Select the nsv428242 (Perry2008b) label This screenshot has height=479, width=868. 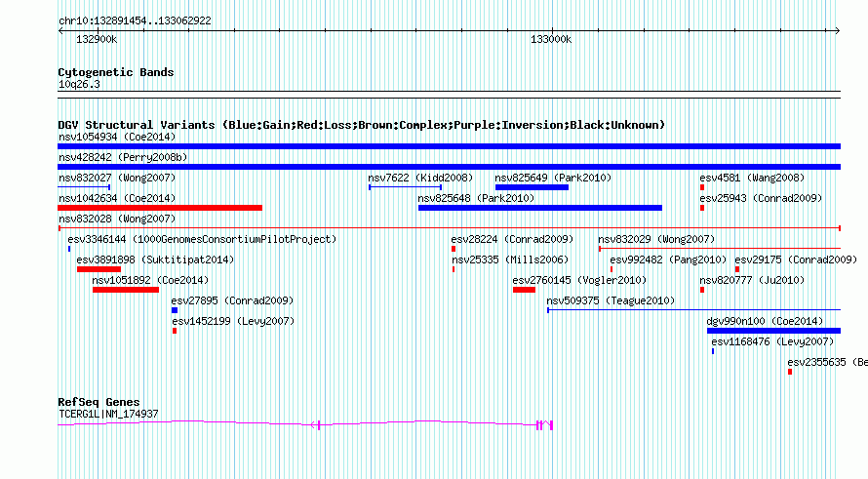123,157
